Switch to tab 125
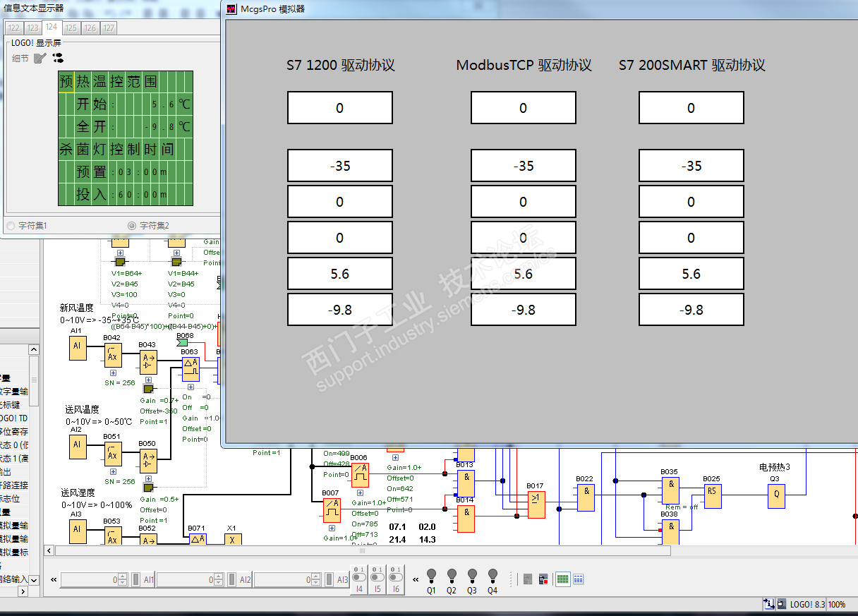This screenshot has width=858, height=616. (71, 28)
